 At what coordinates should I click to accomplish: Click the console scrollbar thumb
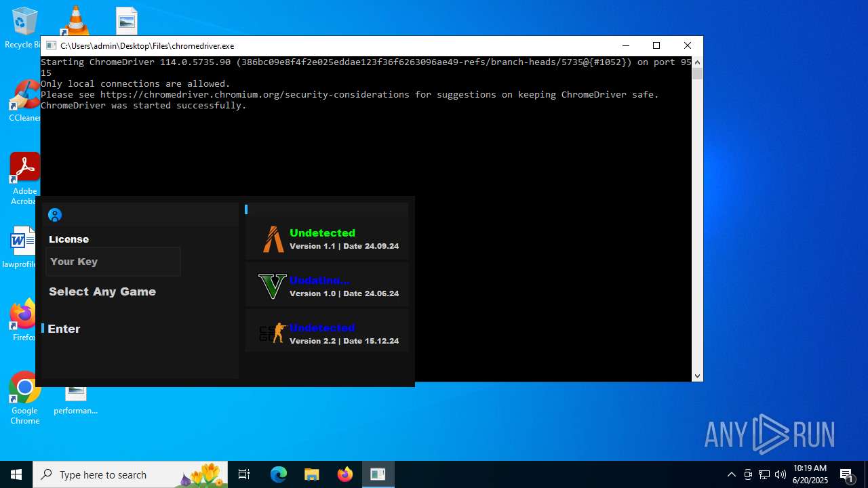697,73
